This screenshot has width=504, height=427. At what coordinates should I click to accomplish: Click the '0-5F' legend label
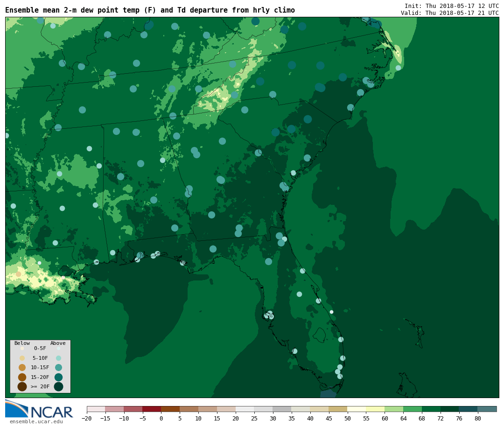[x=40, y=348]
